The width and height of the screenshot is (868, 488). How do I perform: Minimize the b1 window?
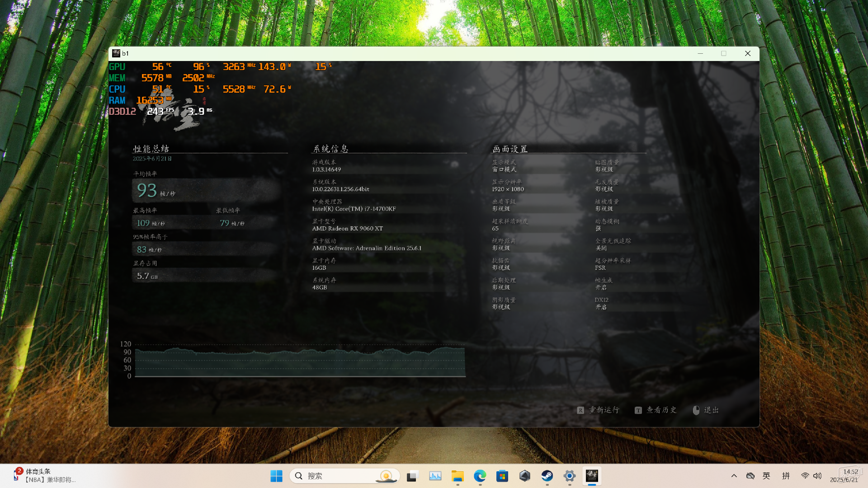click(x=700, y=53)
